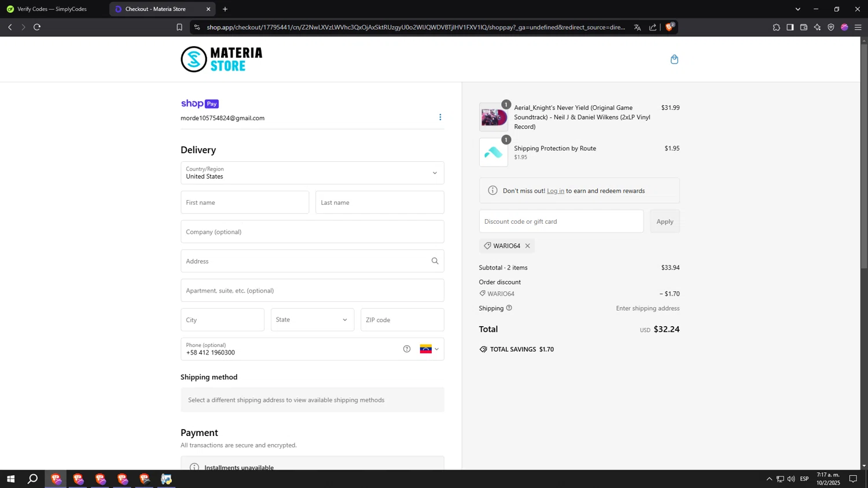Reload the checkout page

click(x=37, y=27)
